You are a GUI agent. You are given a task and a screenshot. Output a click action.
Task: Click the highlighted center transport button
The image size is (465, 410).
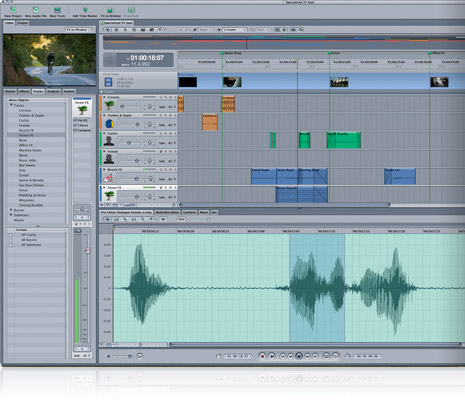pyautogui.click(x=299, y=356)
